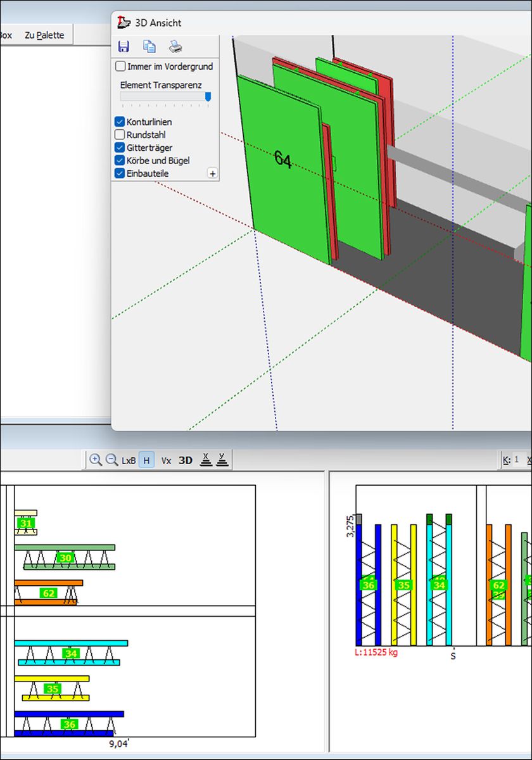The image size is (532, 760).
Task: Toggle the H height view button
Action: tap(146, 460)
